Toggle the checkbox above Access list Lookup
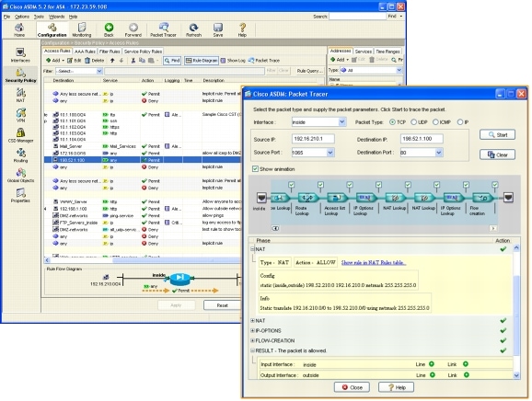 (350, 185)
